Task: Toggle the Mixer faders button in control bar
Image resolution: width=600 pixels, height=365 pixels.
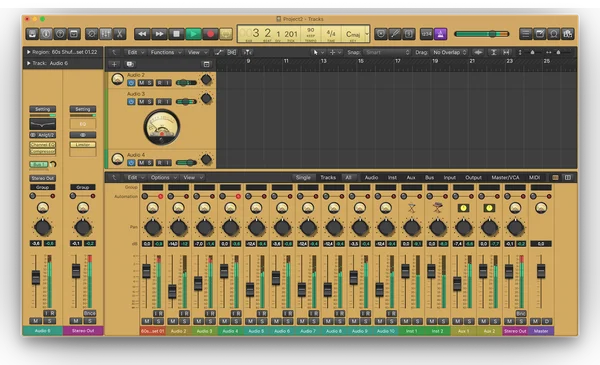Action: [106, 34]
